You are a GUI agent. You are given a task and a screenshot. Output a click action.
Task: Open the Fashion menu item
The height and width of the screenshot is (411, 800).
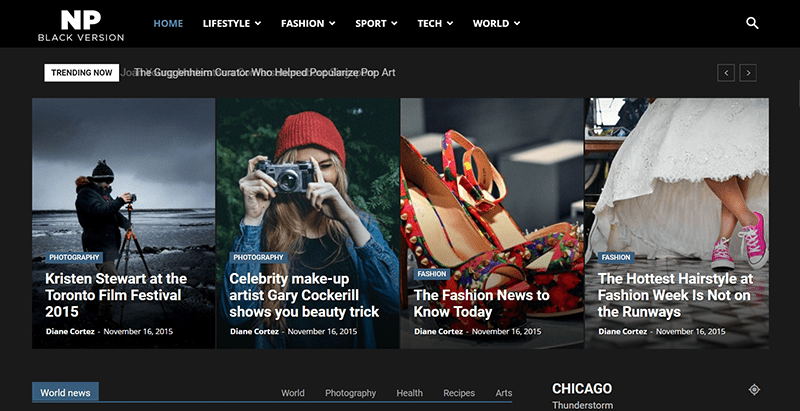point(303,23)
